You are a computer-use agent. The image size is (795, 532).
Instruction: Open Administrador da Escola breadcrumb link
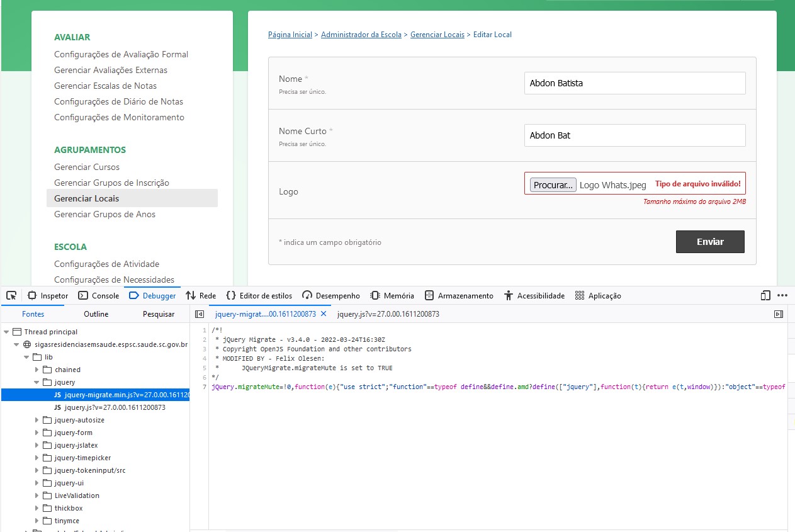tap(361, 35)
